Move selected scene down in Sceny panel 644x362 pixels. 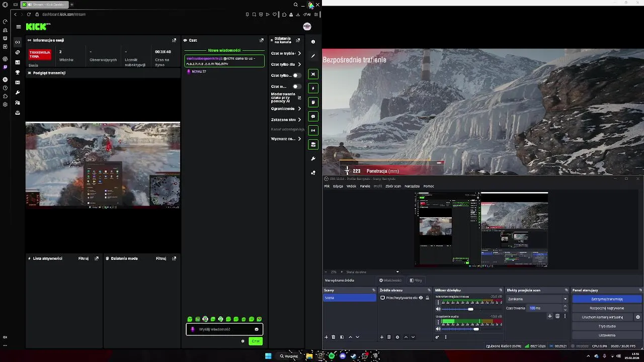(x=357, y=337)
